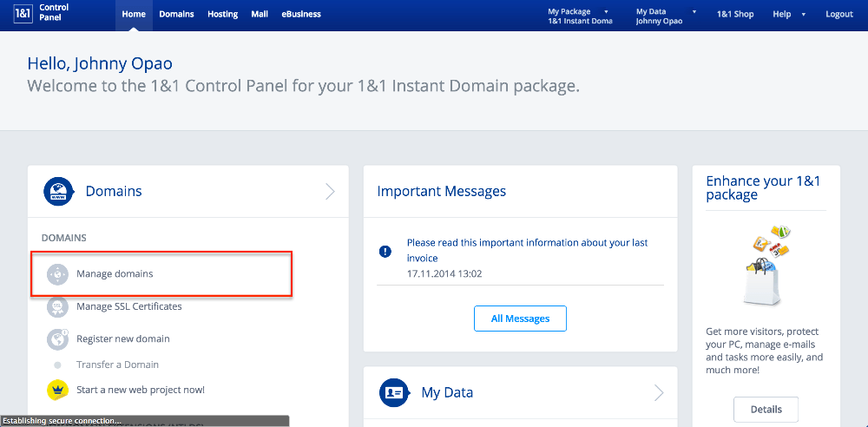Open My Data section via chevron arrow
The height and width of the screenshot is (427, 868).
tap(659, 392)
